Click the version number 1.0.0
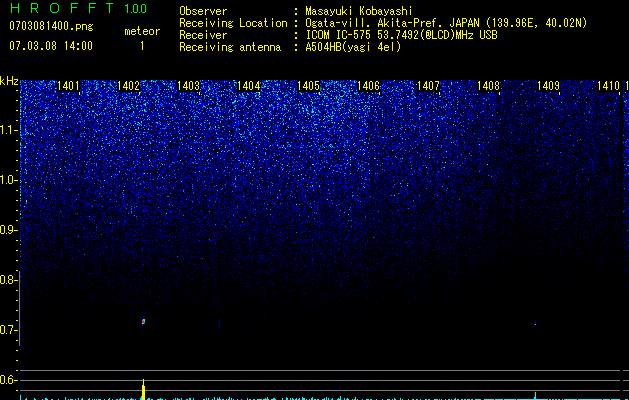 pos(135,8)
